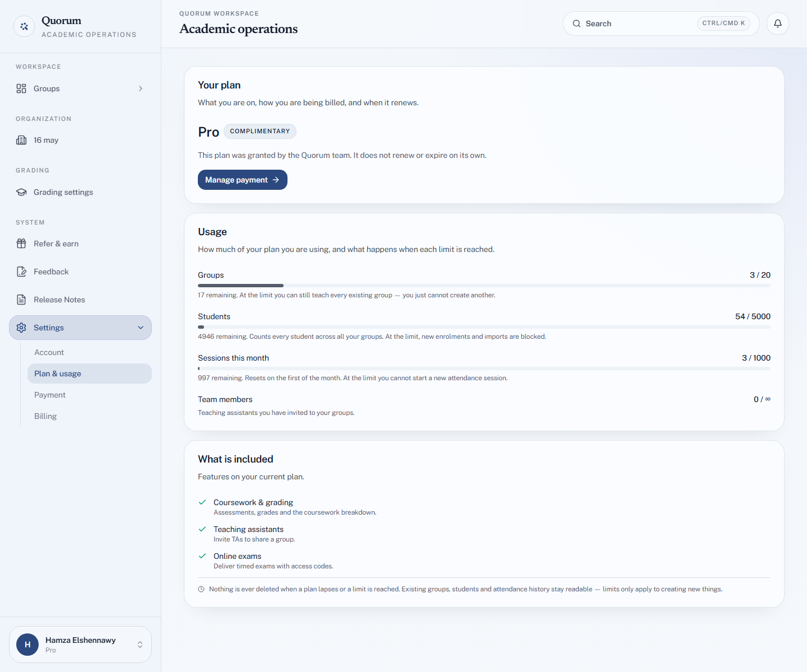
Task: Click the COMPLIMENTARY plan badge
Action: [260, 131]
